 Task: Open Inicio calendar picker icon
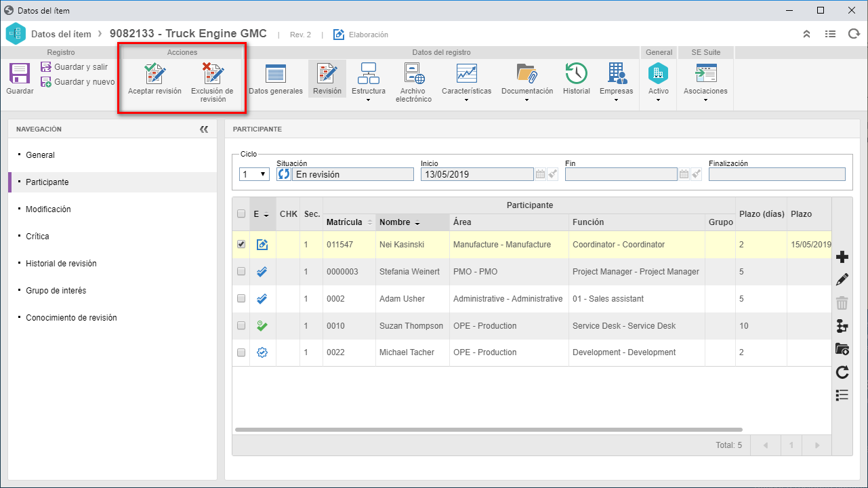coord(541,174)
